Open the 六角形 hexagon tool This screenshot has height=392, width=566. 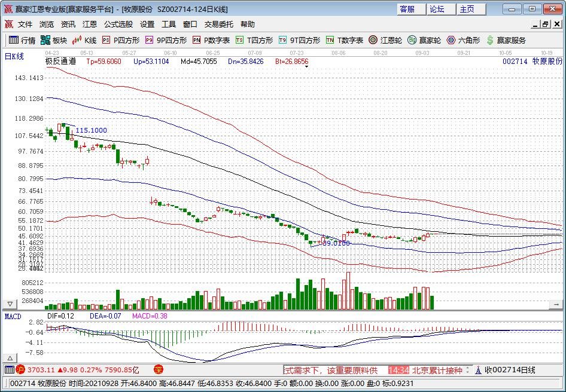click(463, 40)
